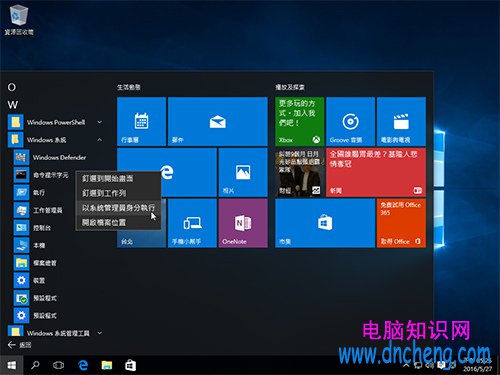Expand the Windows 系統管理工具 folder chevron
Viewport: 500px width, 375px height.
100,333
